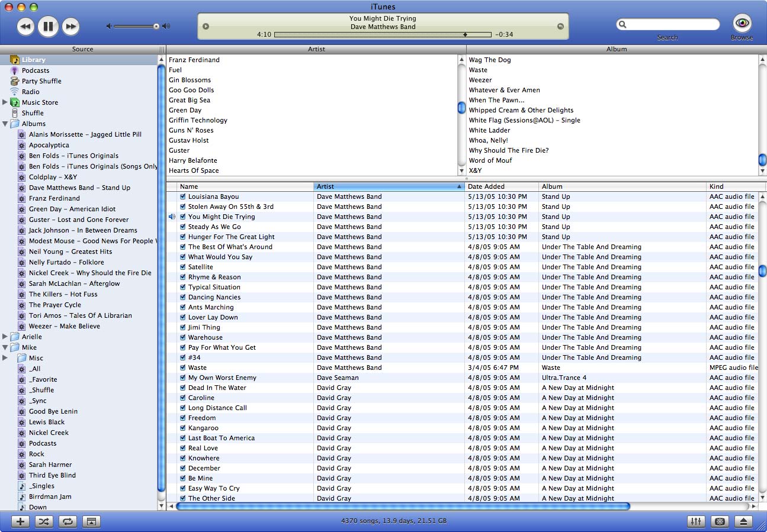
Task: Click the now-playing speaker icon beside You Might Die Trying
Action: point(172,217)
